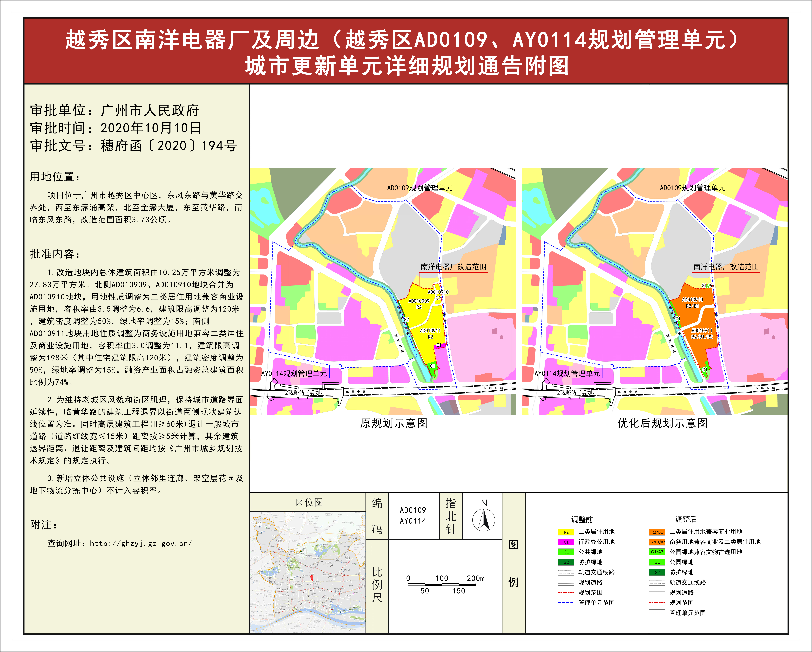The width and height of the screenshot is (812, 652).
Task: Click 南洋电器厂改造范围 label in original map
Action: [x=454, y=267]
